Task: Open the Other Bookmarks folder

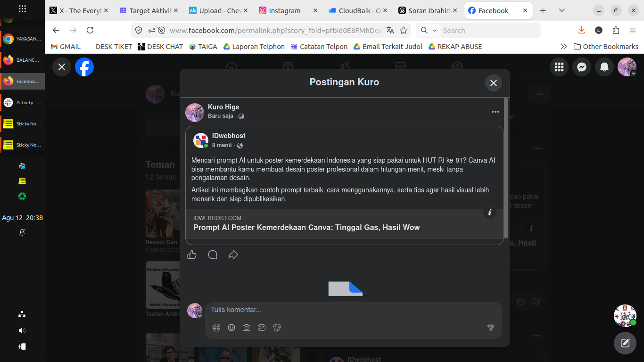Action: [606, 47]
